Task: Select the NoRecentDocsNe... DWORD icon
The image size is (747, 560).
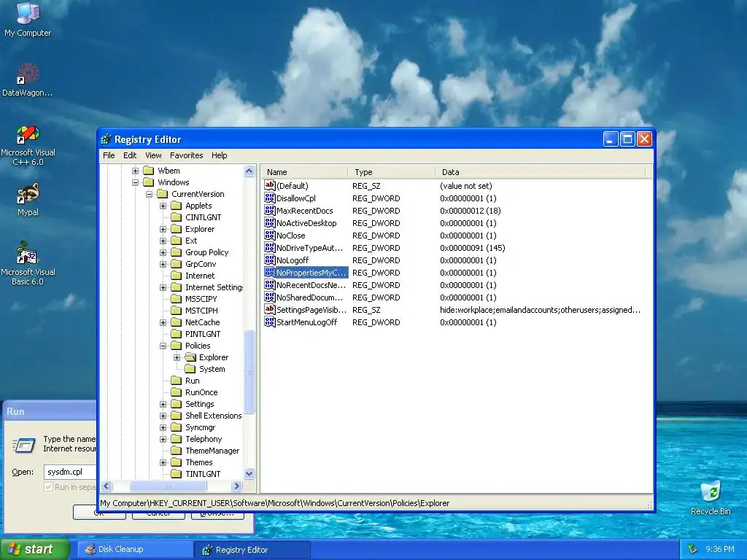Action: click(270, 285)
